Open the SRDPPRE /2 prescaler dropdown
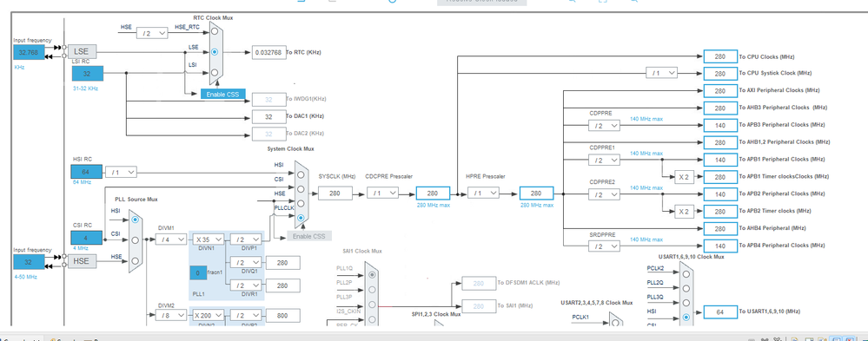The image size is (868, 341). point(604,246)
